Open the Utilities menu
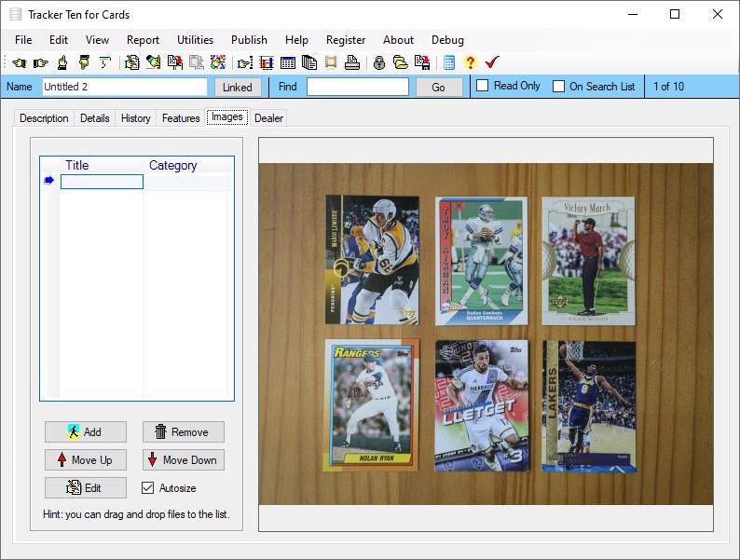The image size is (740, 560). pyautogui.click(x=196, y=40)
